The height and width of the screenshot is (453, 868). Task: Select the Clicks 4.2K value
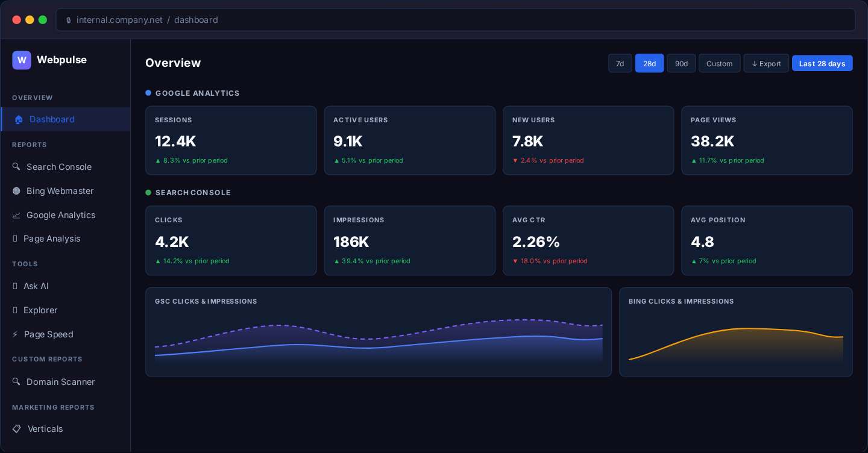(172, 242)
